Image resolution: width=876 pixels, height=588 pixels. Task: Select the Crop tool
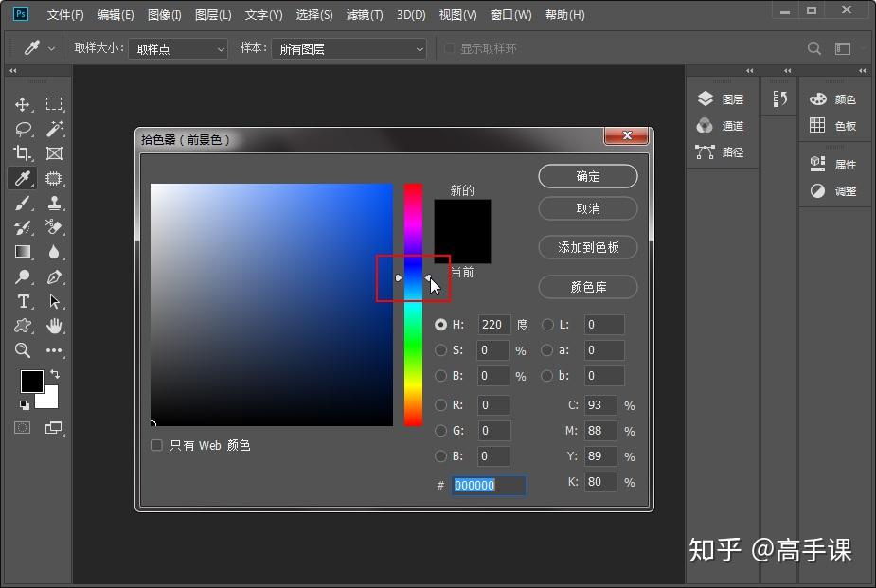23,153
